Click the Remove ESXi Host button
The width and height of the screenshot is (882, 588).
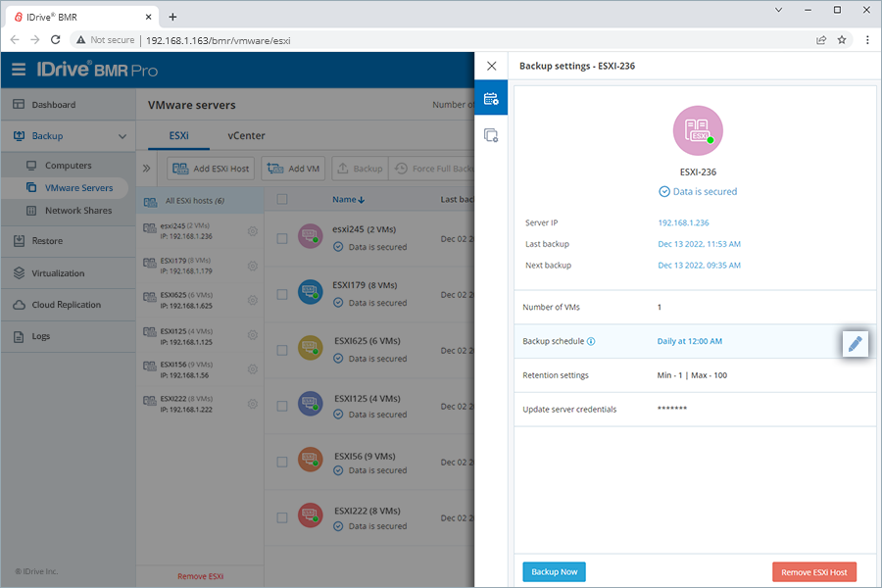click(x=814, y=572)
